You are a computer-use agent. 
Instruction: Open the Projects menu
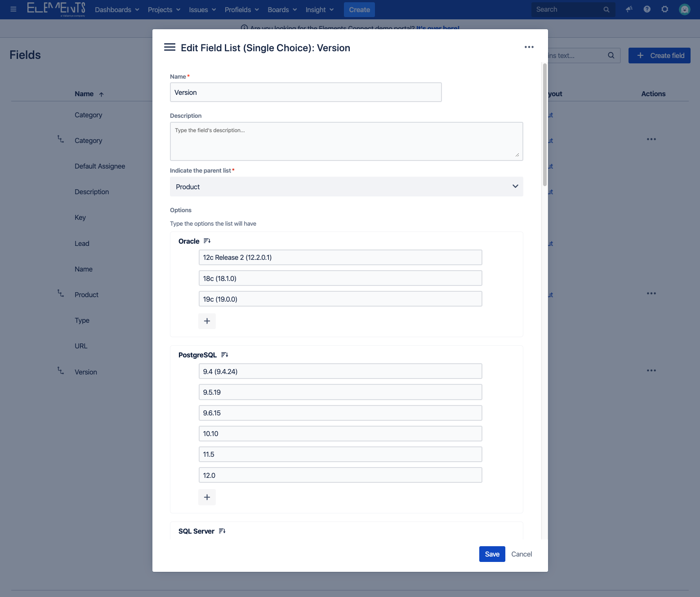point(164,9)
